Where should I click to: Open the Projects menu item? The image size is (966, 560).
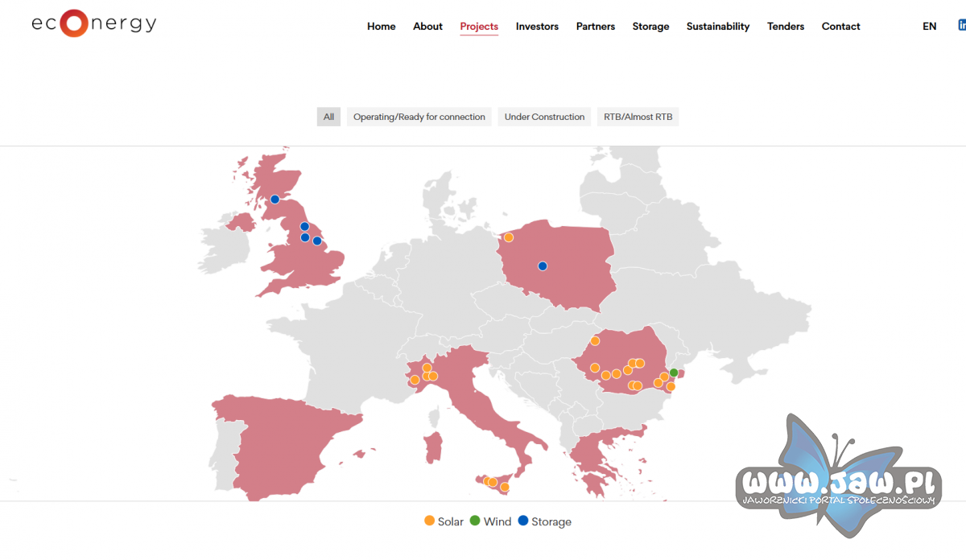click(x=479, y=27)
